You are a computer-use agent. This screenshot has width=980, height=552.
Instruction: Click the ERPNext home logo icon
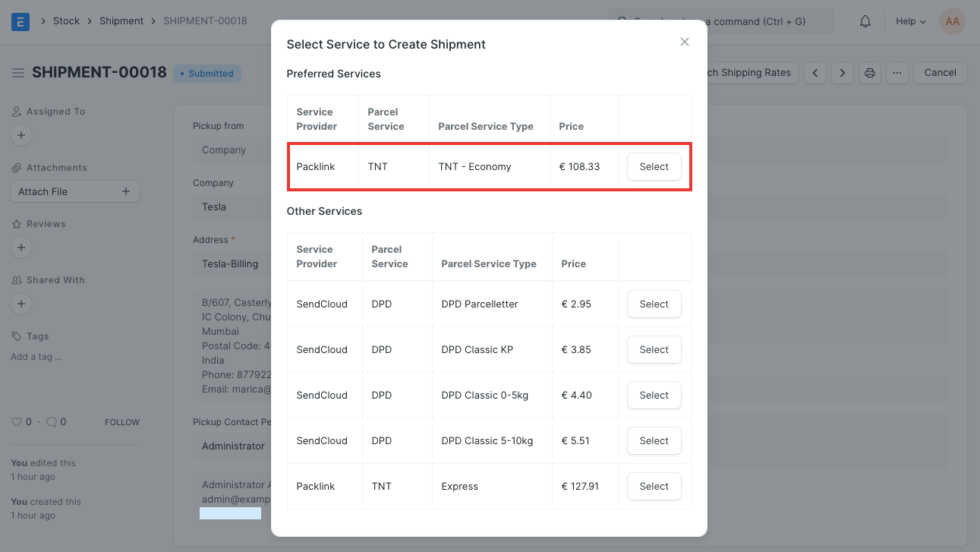pyautogui.click(x=20, y=21)
